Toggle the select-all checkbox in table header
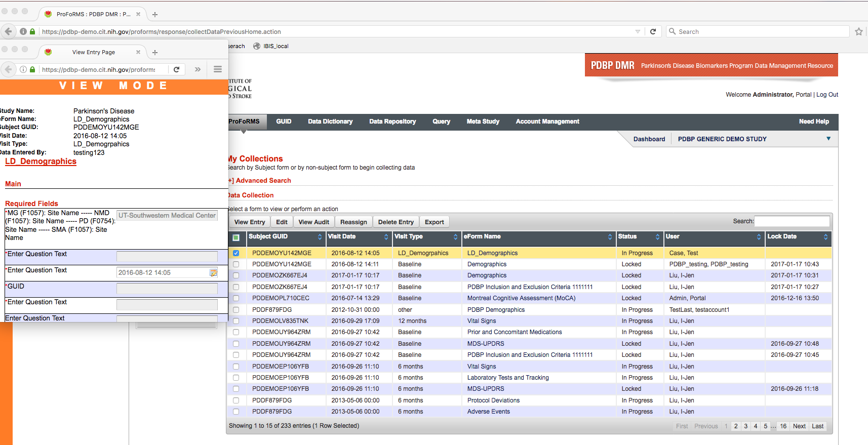The width and height of the screenshot is (868, 445). coord(236,237)
